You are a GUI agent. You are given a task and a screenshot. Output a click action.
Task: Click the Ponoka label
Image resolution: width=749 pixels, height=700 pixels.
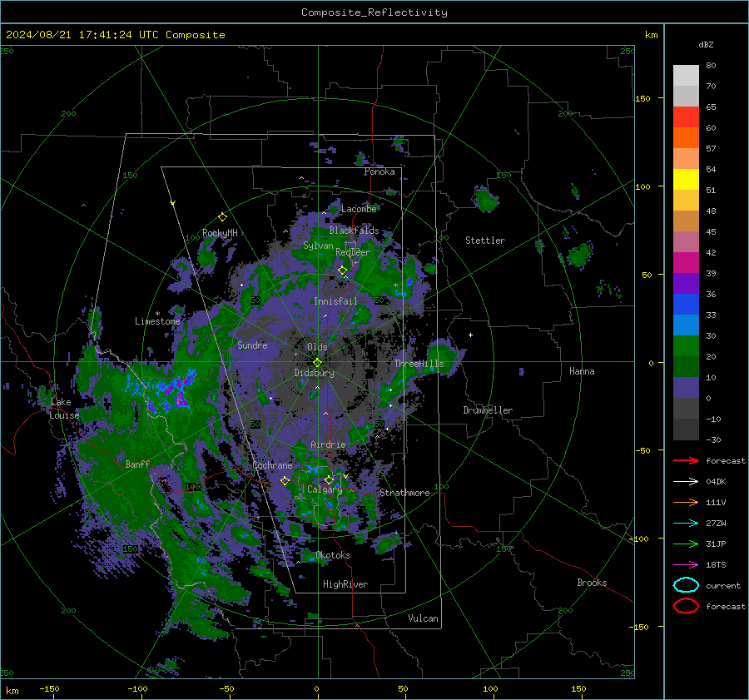[x=379, y=171]
